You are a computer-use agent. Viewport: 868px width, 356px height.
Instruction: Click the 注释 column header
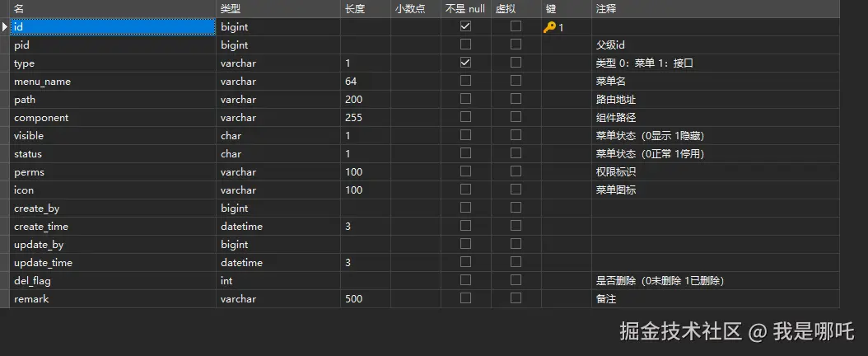(x=716, y=8)
